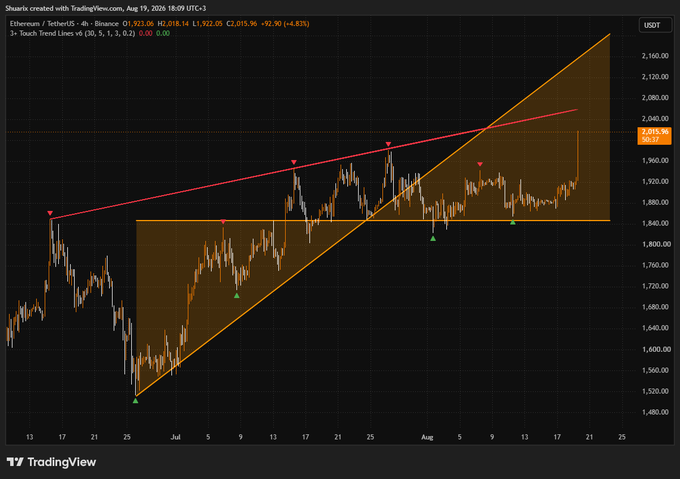Image resolution: width=680 pixels, height=479 pixels.
Task: Click the 2,080.00 price axis label
Action: (x=655, y=98)
